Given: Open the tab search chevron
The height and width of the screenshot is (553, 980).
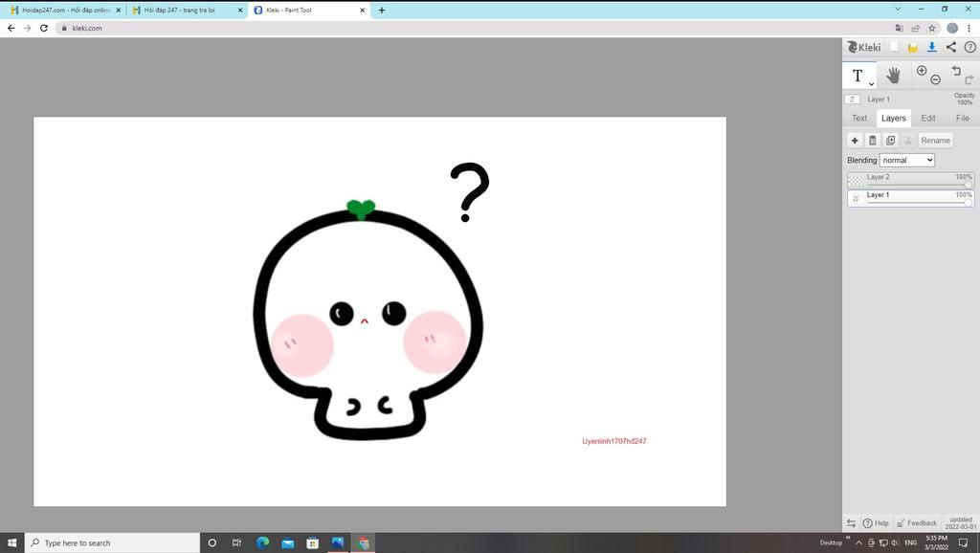Looking at the screenshot, I should 898,9.
